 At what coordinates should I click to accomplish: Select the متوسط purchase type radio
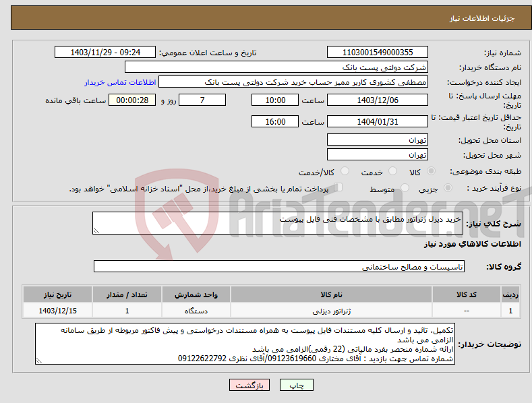(x=405, y=187)
